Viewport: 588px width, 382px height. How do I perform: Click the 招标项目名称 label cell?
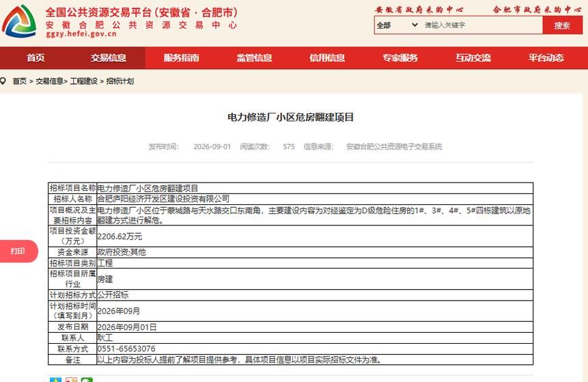coord(73,188)
